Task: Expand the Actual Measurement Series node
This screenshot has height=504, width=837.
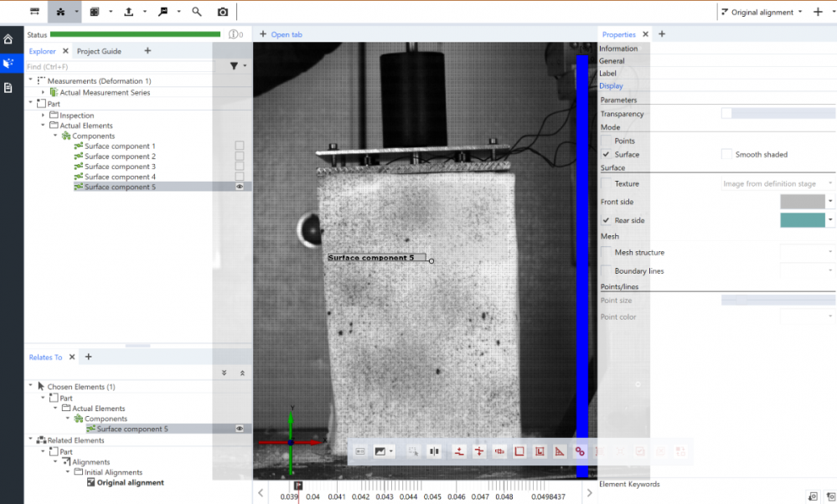Action: pyautogui.click(x=44, y=92)
